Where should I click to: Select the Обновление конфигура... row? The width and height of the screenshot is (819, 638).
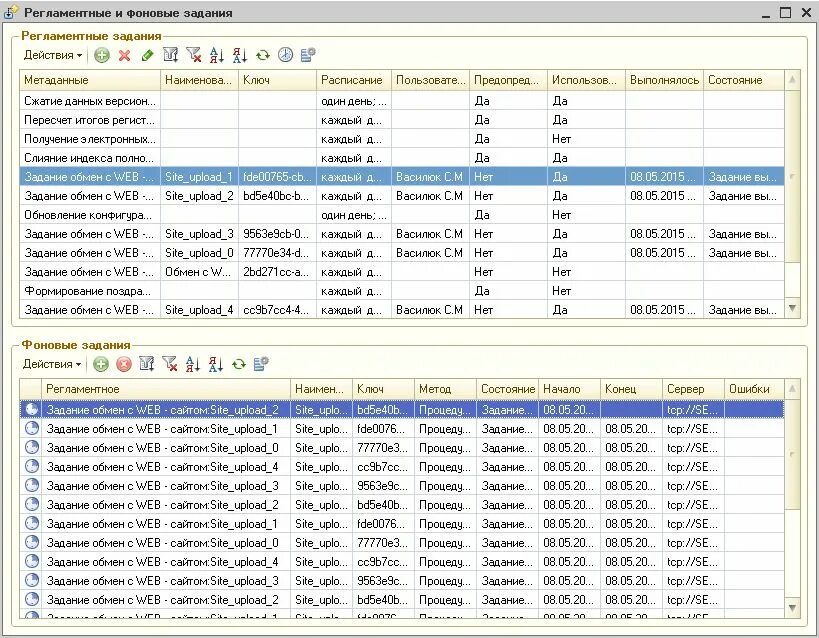pyautogui.click(x=402, y=215)
